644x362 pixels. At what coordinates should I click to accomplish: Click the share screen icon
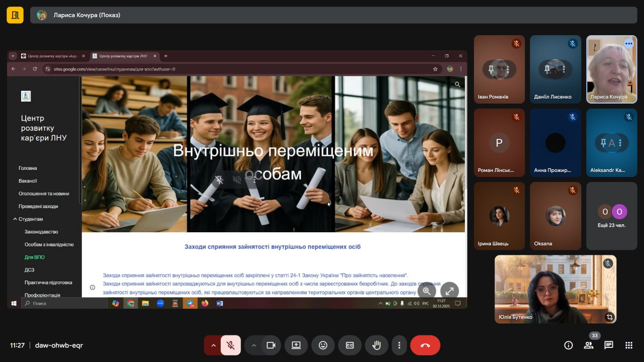click(296, 345)
